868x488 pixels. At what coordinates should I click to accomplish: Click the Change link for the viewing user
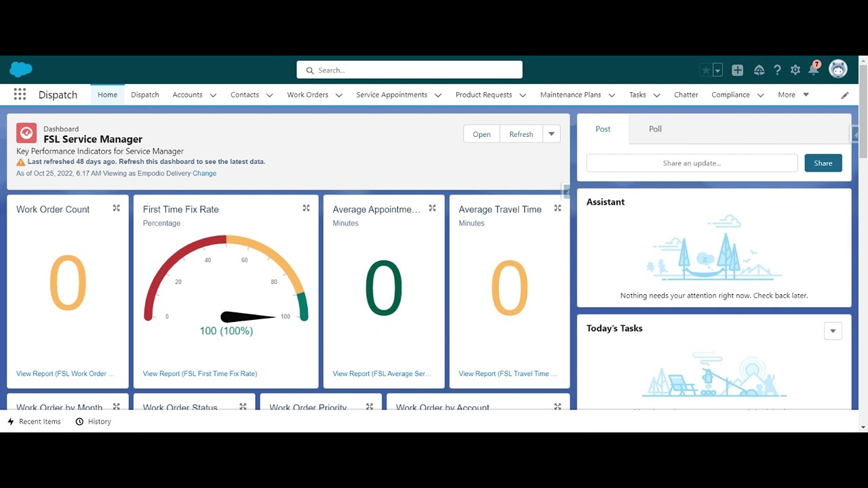pos(204,174)
